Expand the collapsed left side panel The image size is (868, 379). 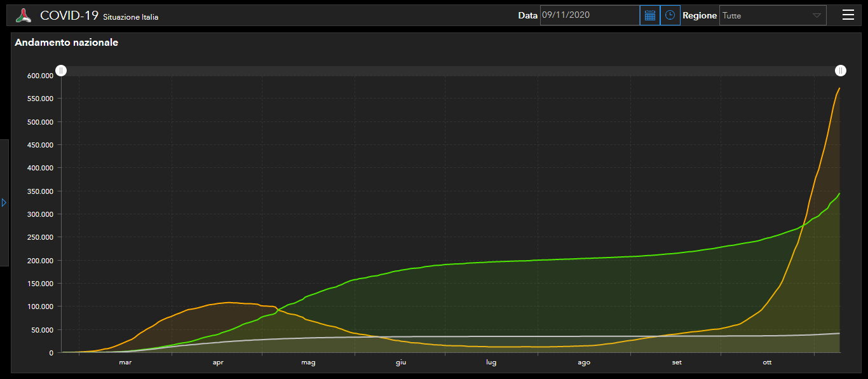click(x=4, y=202)
